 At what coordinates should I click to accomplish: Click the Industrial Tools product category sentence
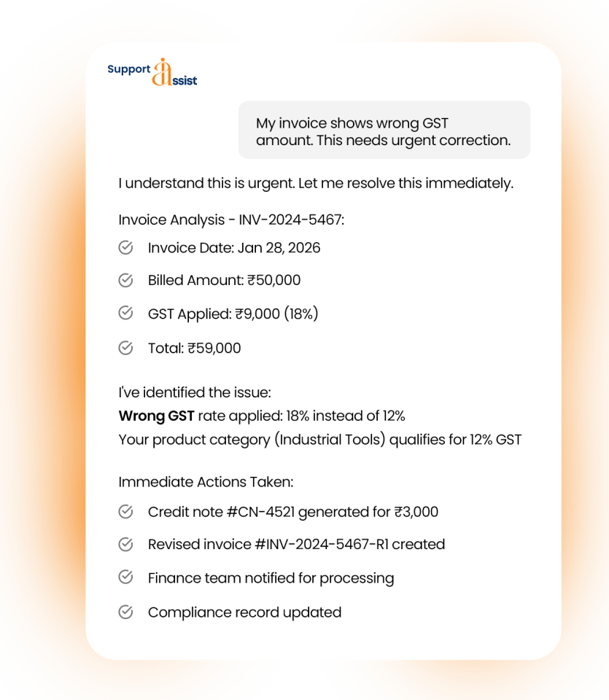[x=319, y=440]
